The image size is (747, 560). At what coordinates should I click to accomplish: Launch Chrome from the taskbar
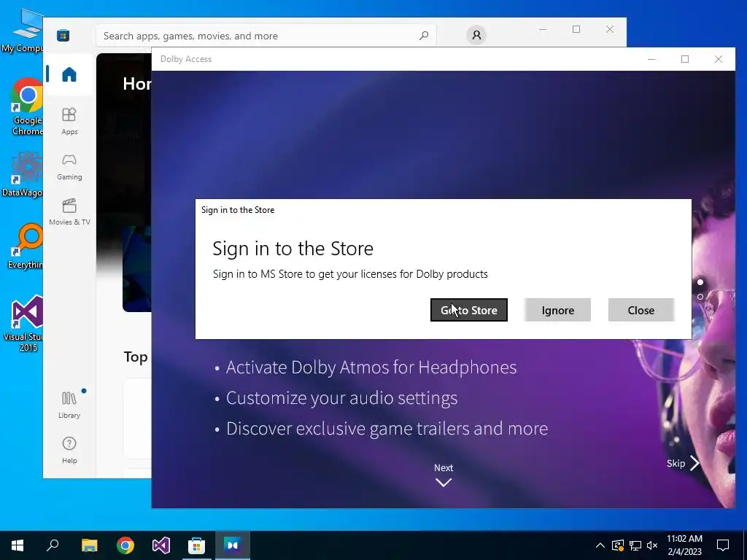pos(125,545)
